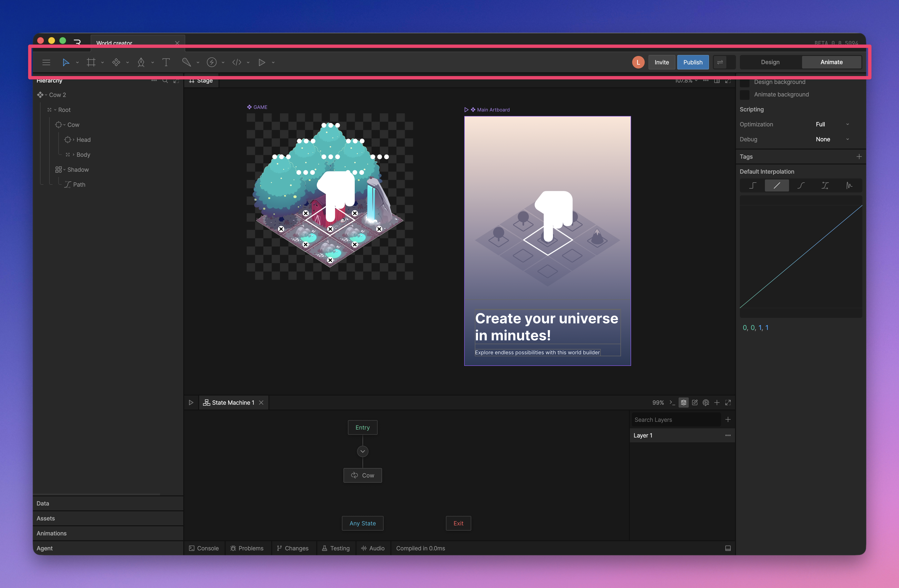Toggle the state machine layers panel icon
This screenshot has width=899, height=588.
pos(683,403)
